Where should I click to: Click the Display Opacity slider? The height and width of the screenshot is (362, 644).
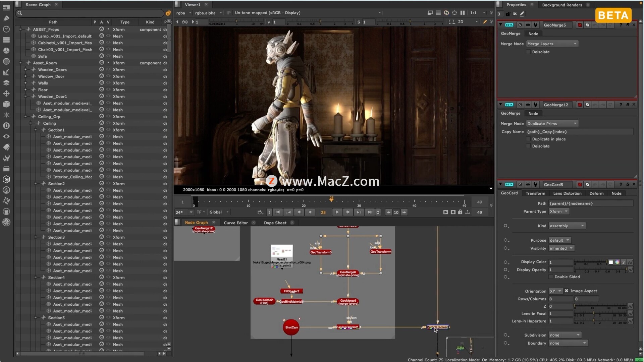pos(600,270)
